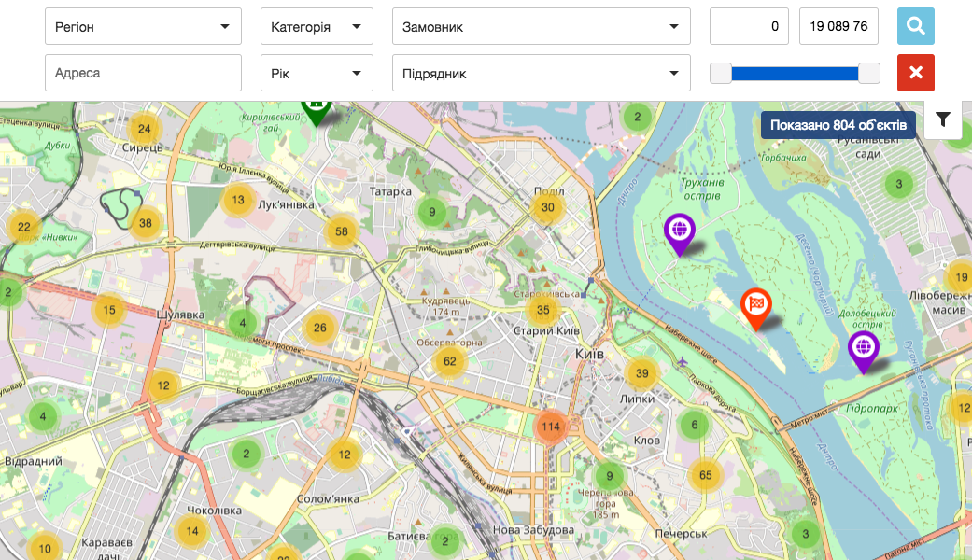Click the red X reset filters button

915,73
